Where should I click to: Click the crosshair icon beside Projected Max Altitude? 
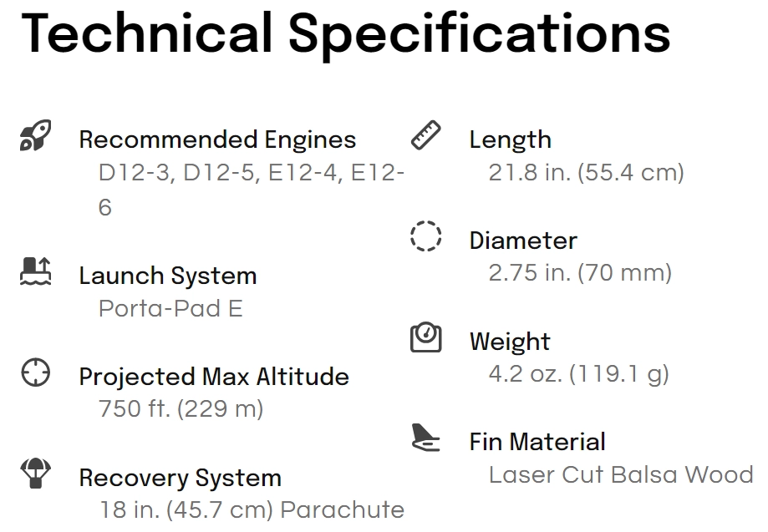click(x=35, y=372)
